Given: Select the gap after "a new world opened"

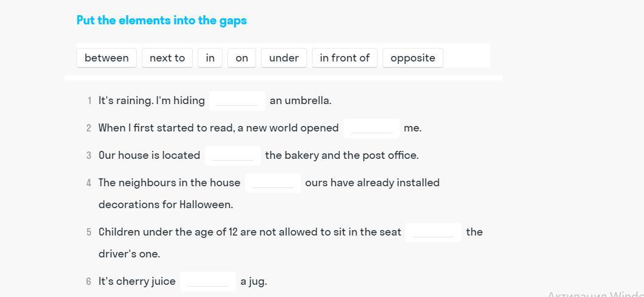Looking at the screenshot, I should coord(372,128).
